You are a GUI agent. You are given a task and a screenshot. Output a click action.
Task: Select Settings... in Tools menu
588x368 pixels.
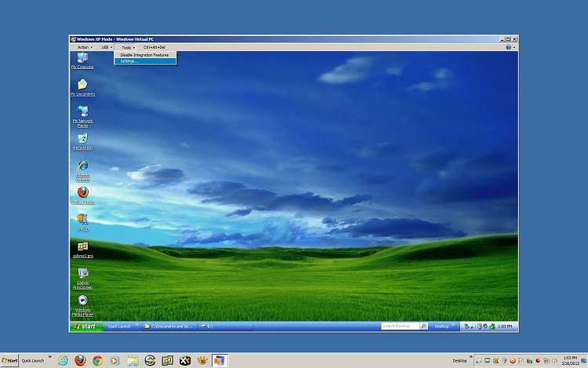pyautogui.click(x=145, y=61)
